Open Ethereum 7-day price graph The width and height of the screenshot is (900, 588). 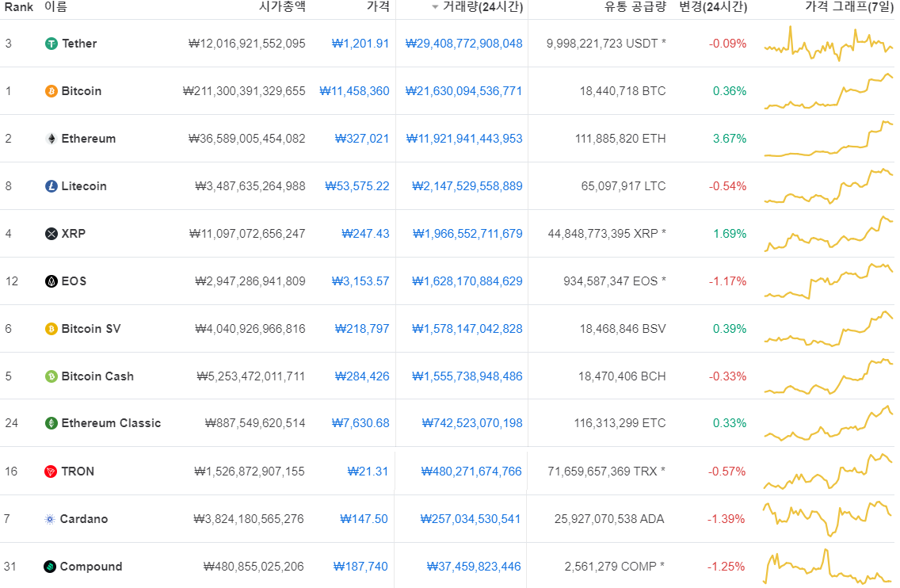(x=828, y=139)
